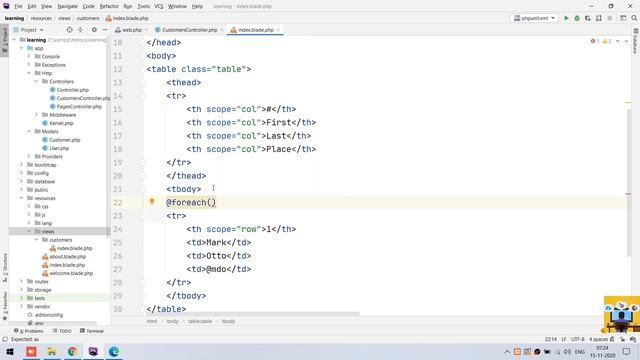640x360 pixels.
Task: Click the locate-file target icon in Project panel
Action: (x=69, y=30)
